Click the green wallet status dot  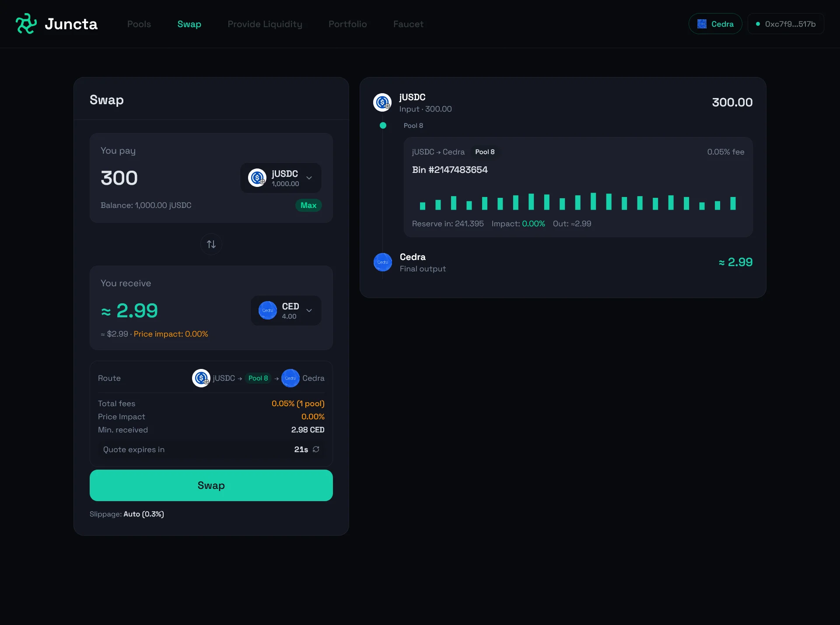click(x=758, y=24)
